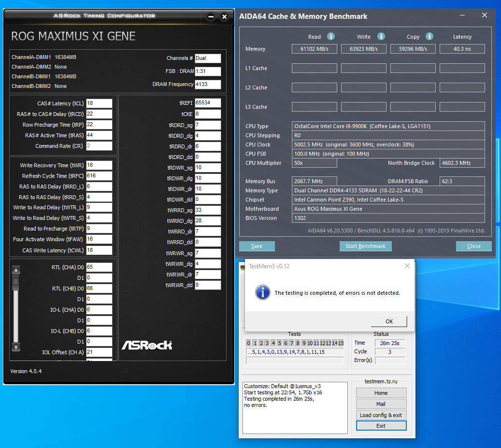Click the Channels # field showing Dual

[x=208, y=58]
